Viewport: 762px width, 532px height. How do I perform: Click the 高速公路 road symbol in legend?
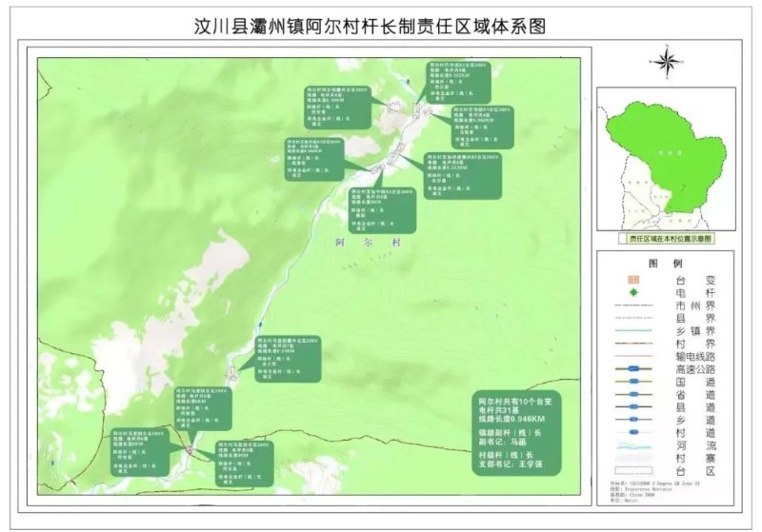coord(633,369)
